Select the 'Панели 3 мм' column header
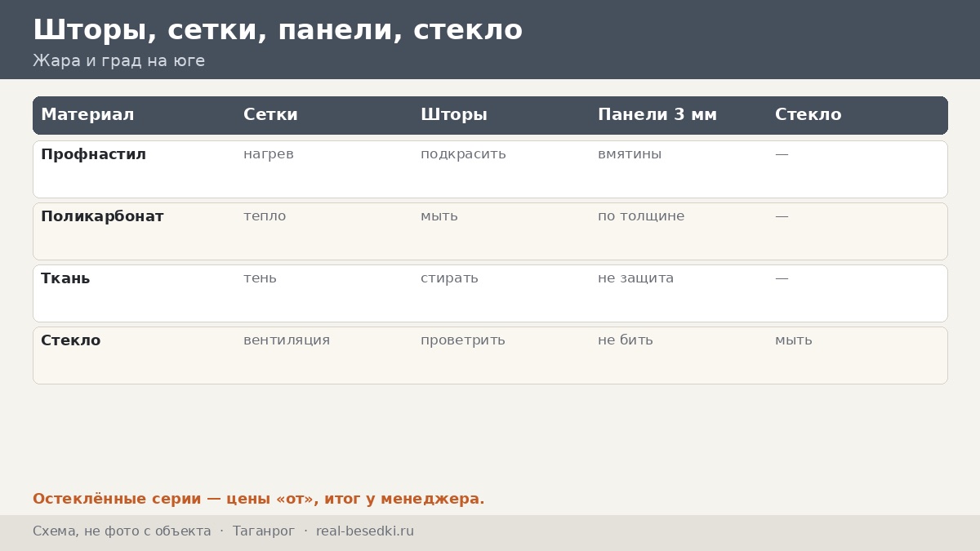The height and width of the screenshot is (551, 980). [657, 115]
